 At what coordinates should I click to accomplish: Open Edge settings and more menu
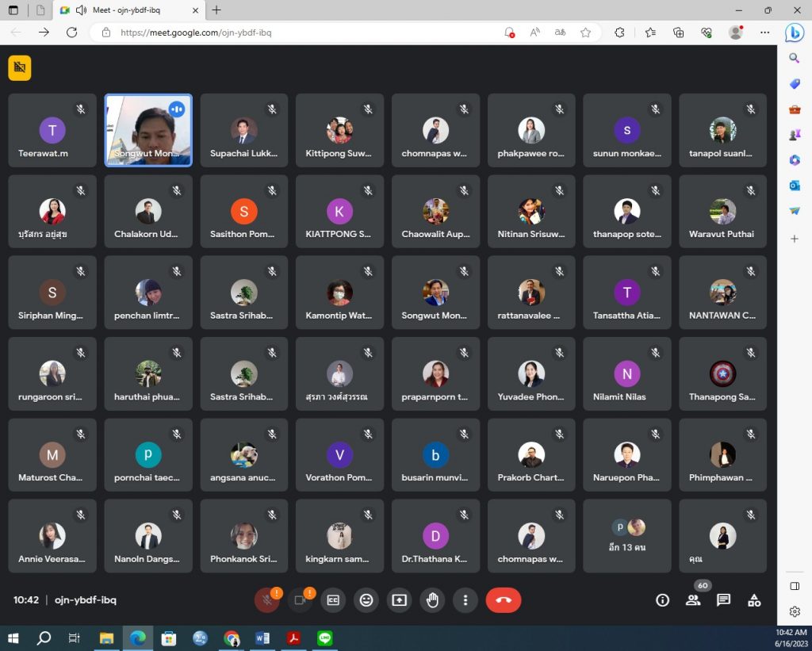pos(765,33)
